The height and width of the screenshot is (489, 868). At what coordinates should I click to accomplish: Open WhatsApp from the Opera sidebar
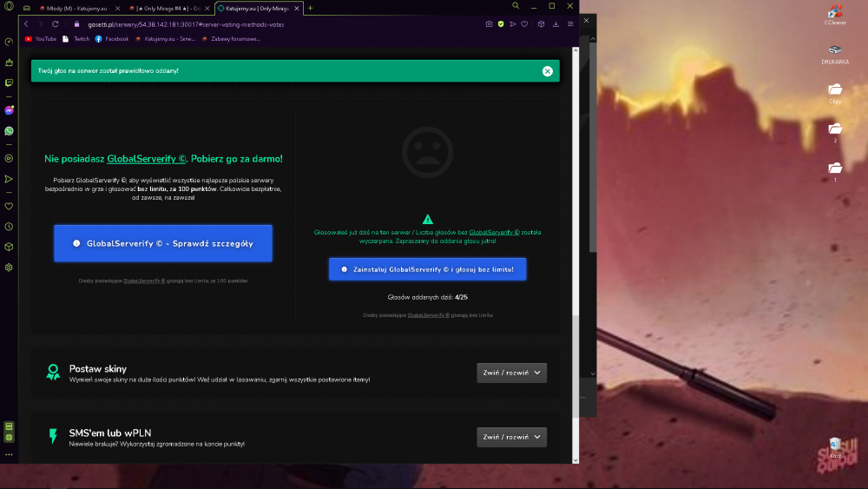tap(9, 131)
